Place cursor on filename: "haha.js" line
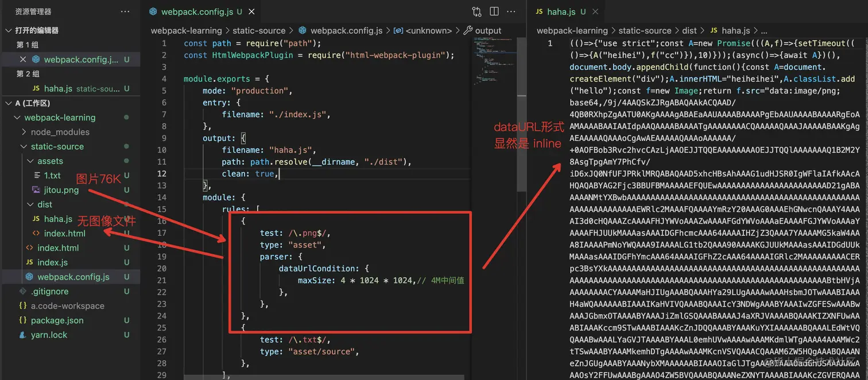868x380 pixels. (x=270, y=150)
